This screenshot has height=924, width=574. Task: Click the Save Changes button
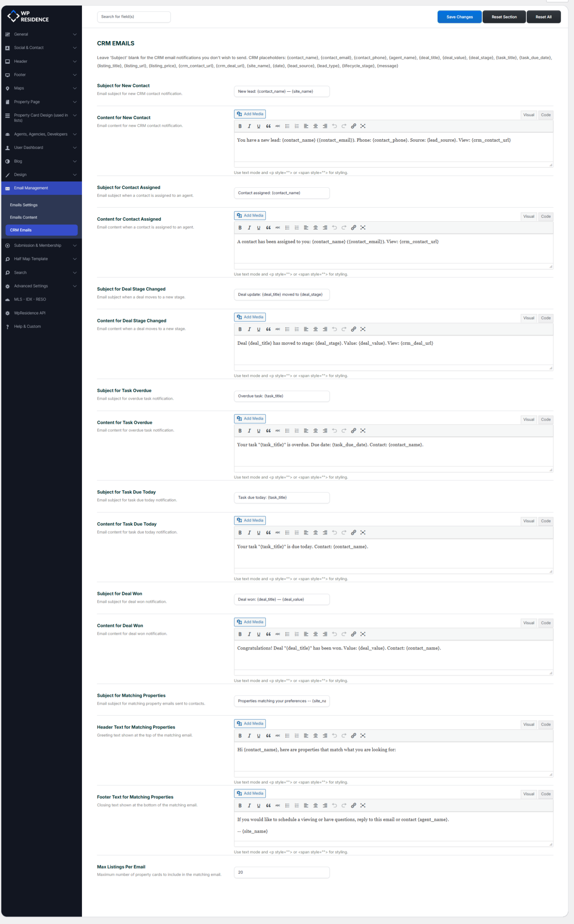click(459, 17)
